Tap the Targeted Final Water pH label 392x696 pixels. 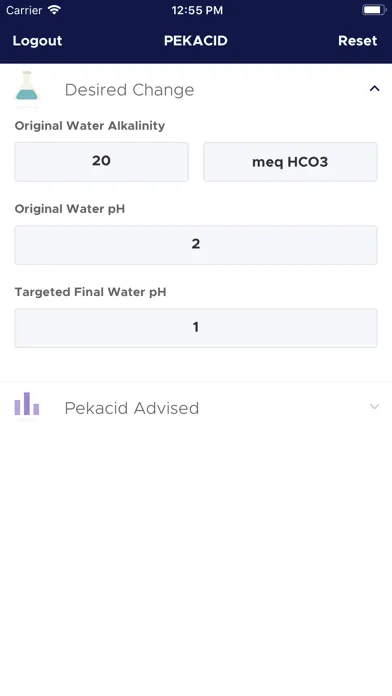coord(91,292)
